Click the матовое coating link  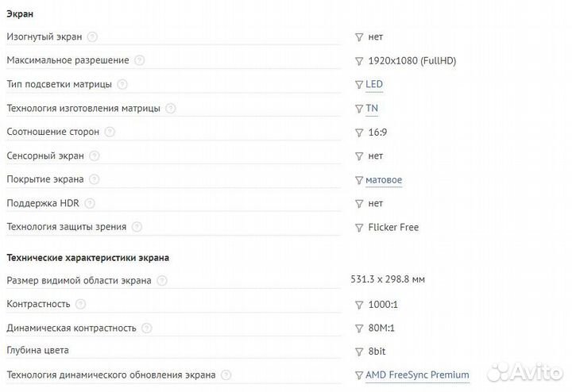point(384,179)
